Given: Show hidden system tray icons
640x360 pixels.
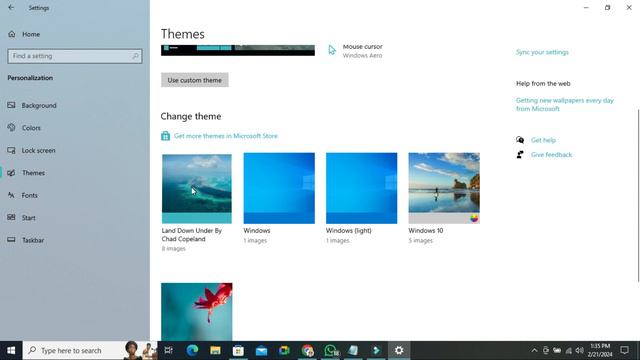Looking at the screenshot, I should click(x=534, y=350).
